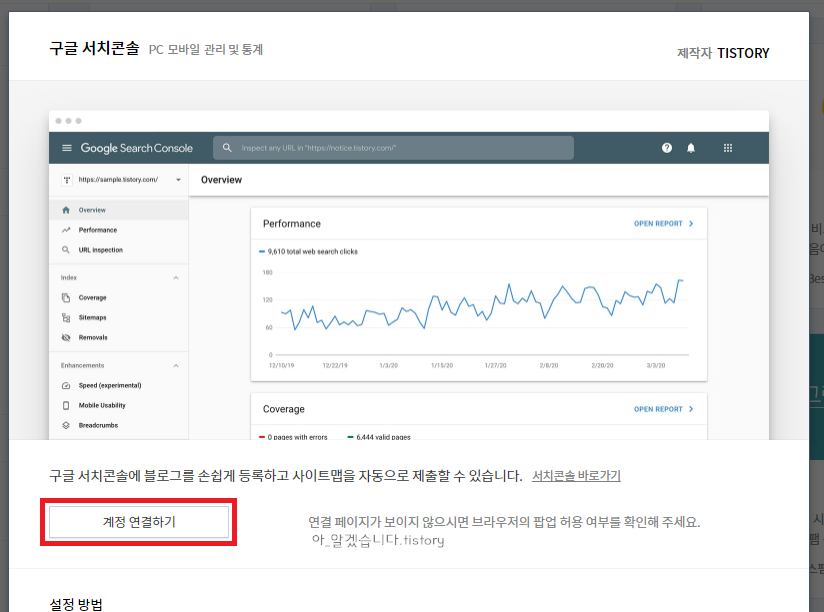824x612 pixels.
Task: Collapse the Enhancements section chevron
Action: tap(176, 366)
